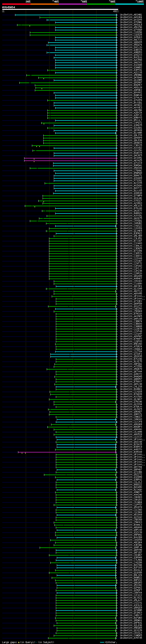
Task: Open hit UniRef100_A8IAN1
Action: (x=131, y=15)
